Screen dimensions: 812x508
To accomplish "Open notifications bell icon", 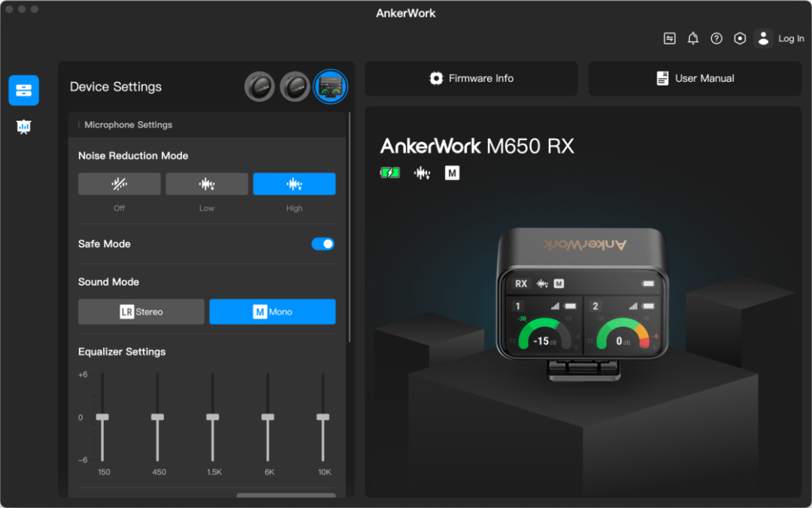I will (693, 38).
